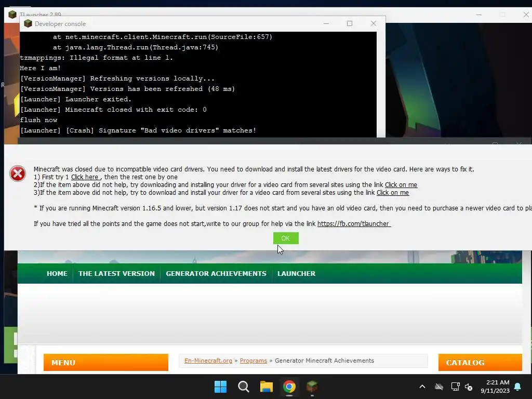Close the TLauncher 2.89 window
This screenshot has width=532, height=399.
point(526,15)
